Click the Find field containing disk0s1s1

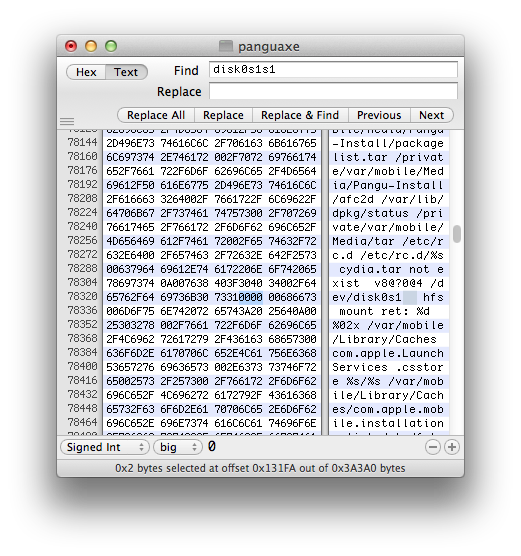(x=333, y=70)
